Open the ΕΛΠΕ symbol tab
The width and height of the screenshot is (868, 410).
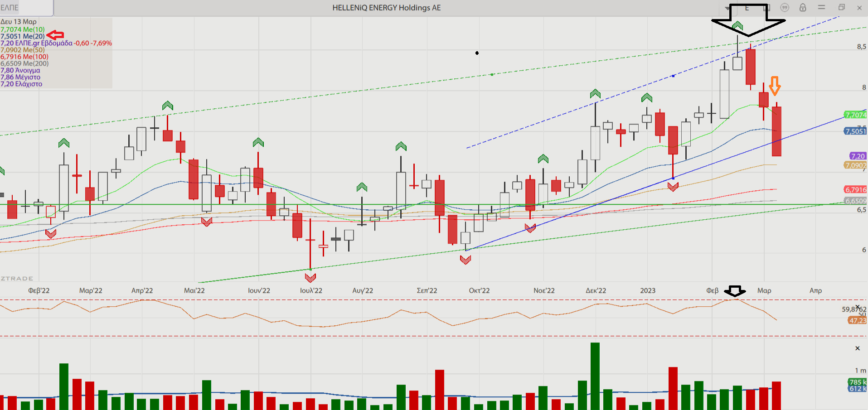click(26, 8)
